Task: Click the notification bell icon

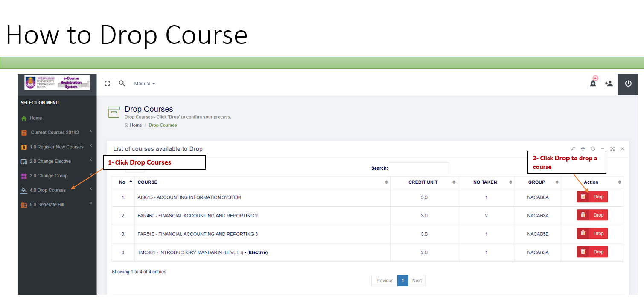Action: coord(593,84)
